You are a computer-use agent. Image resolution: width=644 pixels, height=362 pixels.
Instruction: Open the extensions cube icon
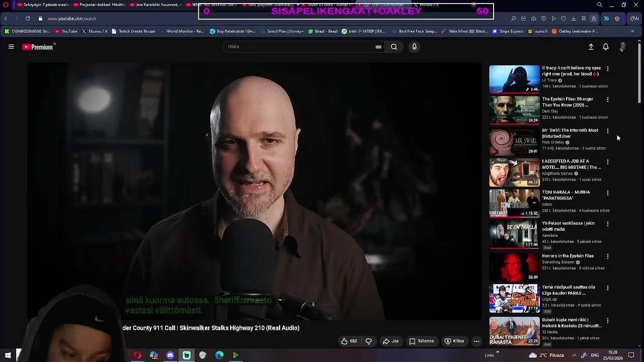point(617,19)
